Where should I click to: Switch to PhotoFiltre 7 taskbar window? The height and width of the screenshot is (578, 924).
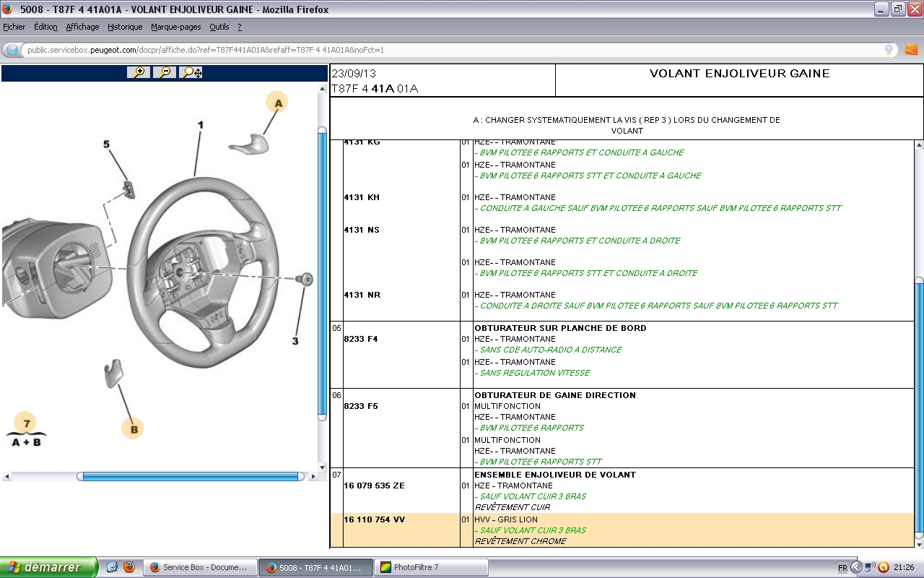point(430,567)
